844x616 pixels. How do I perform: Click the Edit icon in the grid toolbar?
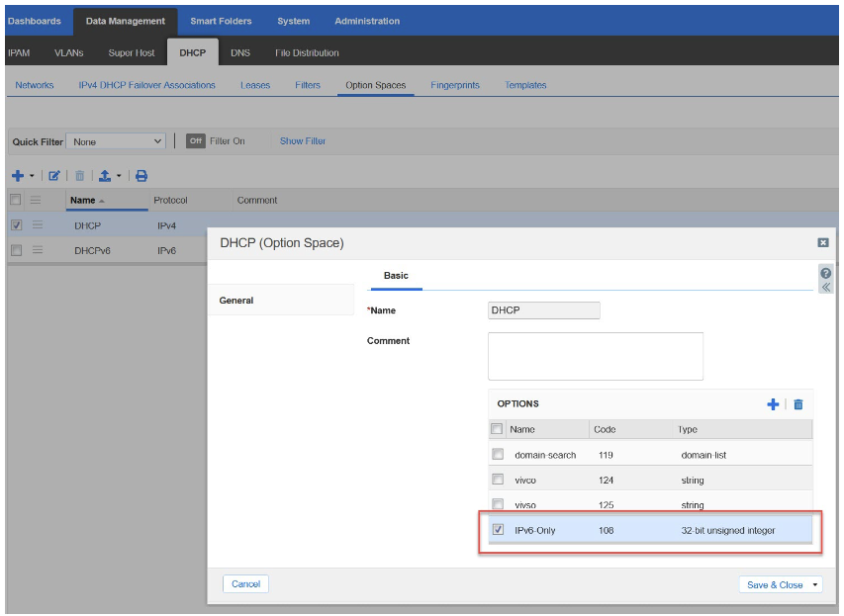tap(54, 176)
